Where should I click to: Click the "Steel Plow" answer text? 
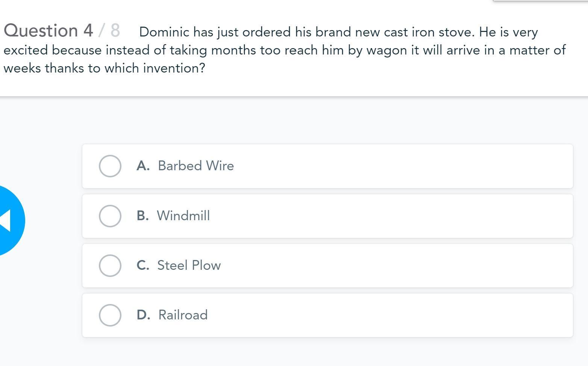(189, 265)
